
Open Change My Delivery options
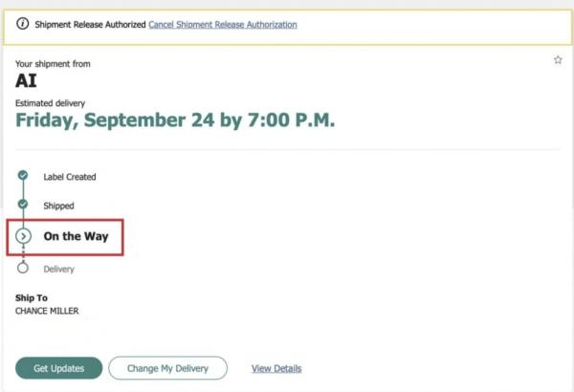click(167, 368)
